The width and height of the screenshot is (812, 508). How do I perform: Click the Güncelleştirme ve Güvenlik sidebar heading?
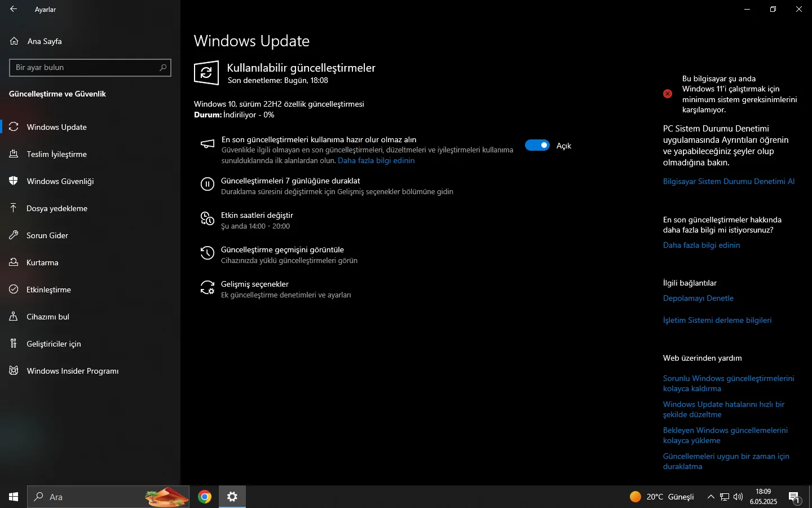(x=58, y=94)
